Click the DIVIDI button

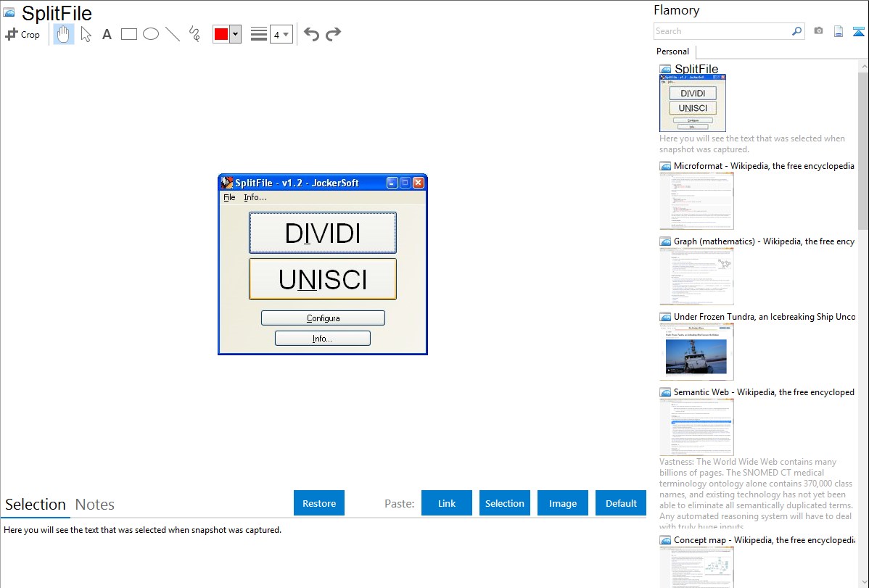pyautogui.click(x=323, y=233)
